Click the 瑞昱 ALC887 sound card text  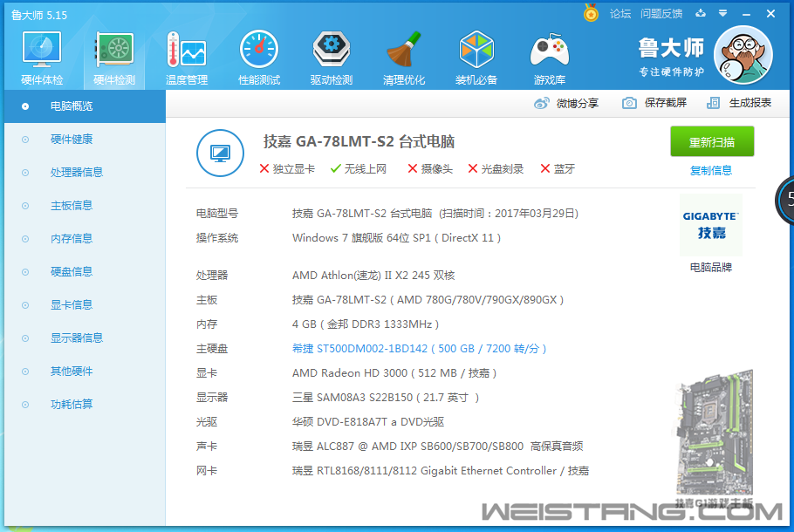tap(437, 446)
